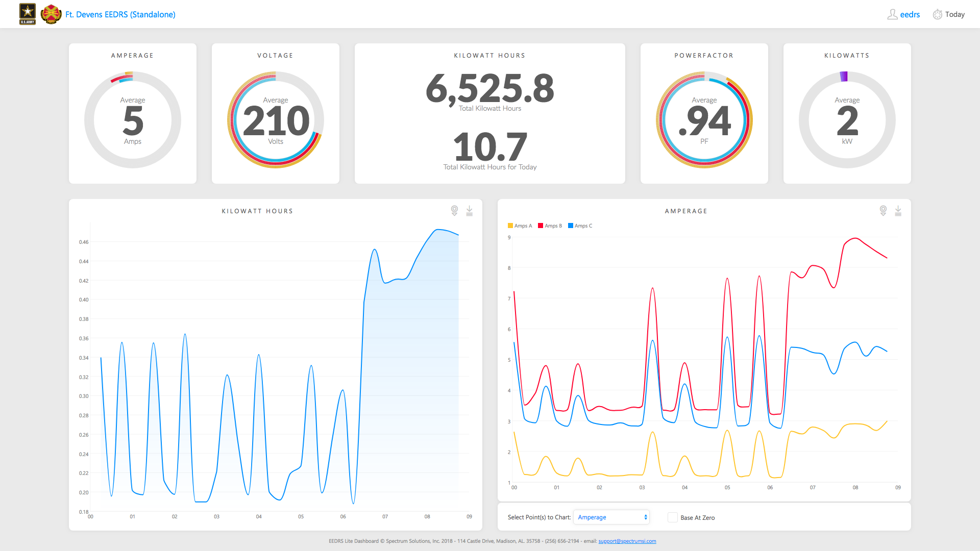Click the AMPERAGE chart title
This screenshot has height=551, width=980.
(687, 211)
